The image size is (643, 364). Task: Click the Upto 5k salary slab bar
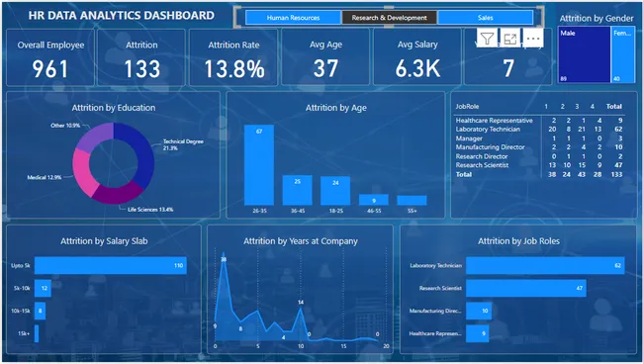pos(111,266)
